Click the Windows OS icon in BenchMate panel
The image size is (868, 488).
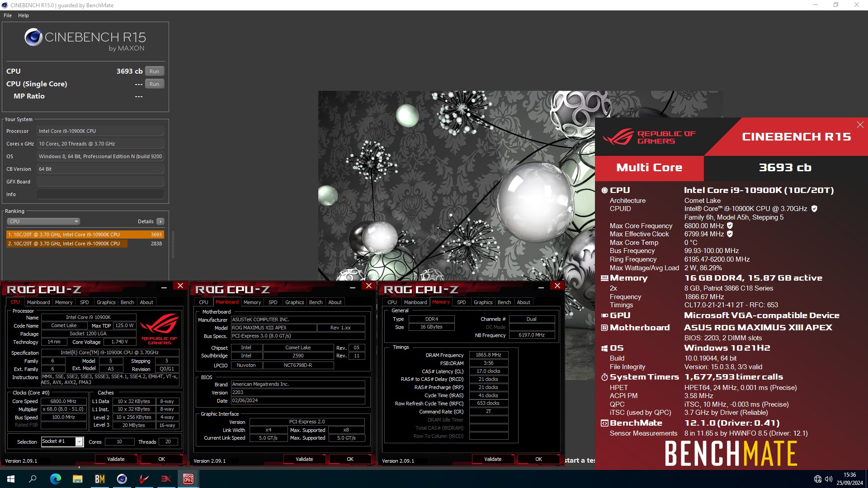(x=604, y=348)
